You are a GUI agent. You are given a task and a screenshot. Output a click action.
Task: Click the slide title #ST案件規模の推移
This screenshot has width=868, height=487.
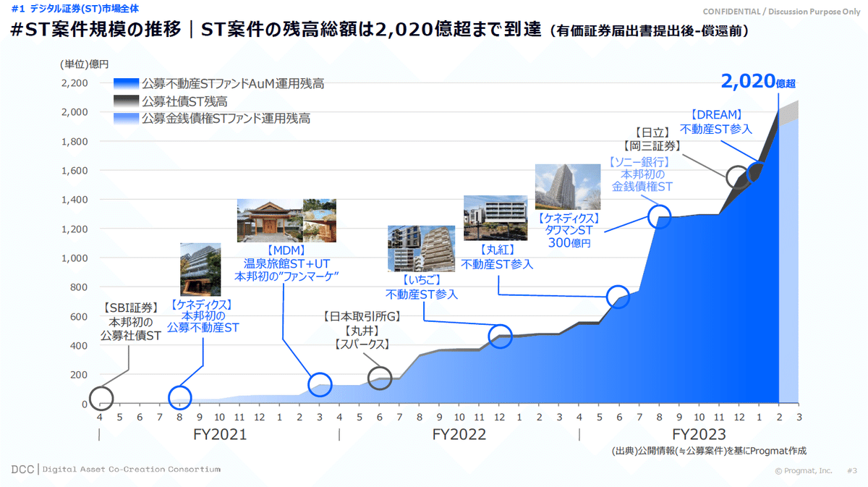95,30
